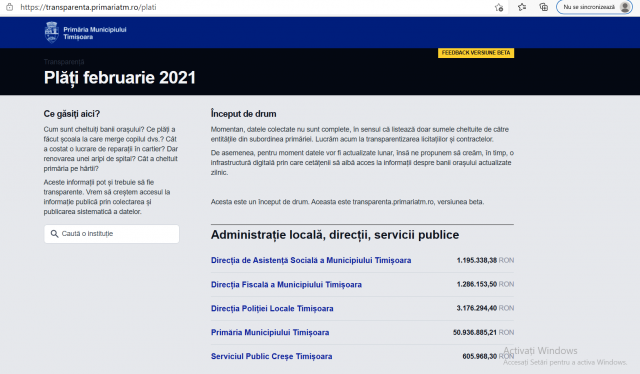Focus the 'Caută o instituție' search field
Viewport: 640px width, 374px height.
pyautogui.click(x=111, y=234)
